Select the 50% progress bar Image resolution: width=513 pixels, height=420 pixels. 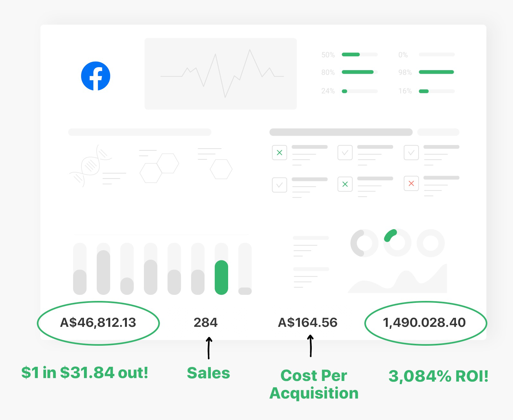pos(360,54)
